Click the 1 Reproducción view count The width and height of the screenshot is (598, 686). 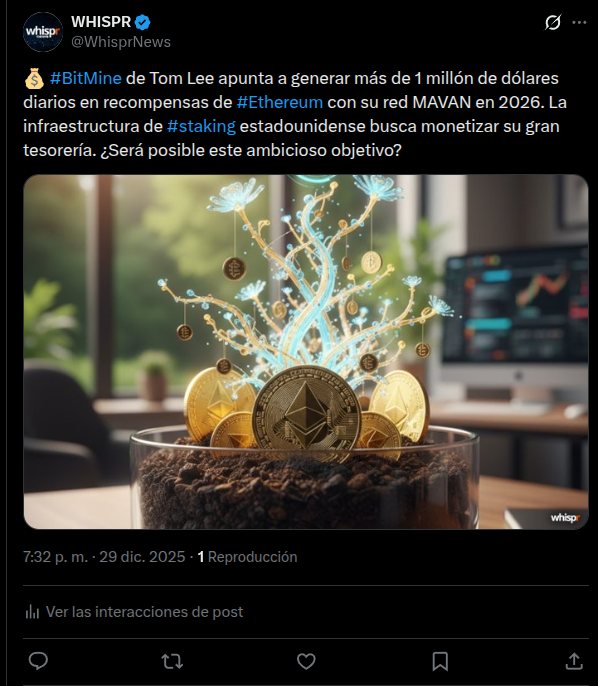247,557
